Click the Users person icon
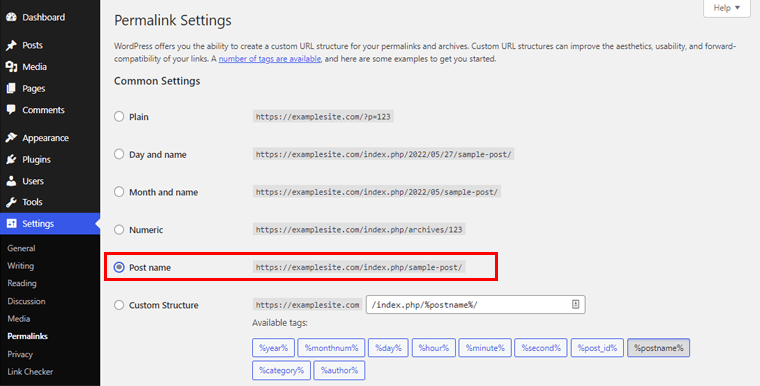 pyautogui.click(x=11, y=181)
